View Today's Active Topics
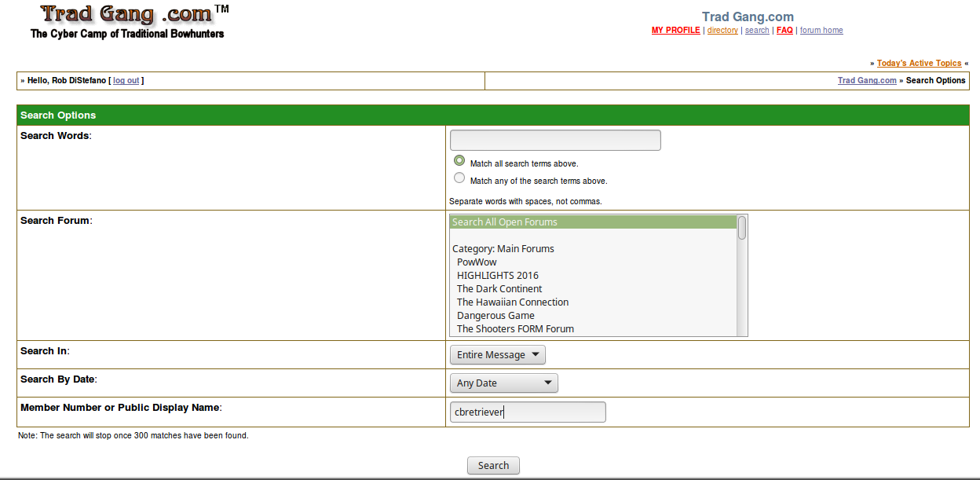Viewport: 980px width, 480px height. [x=919, y=64]
